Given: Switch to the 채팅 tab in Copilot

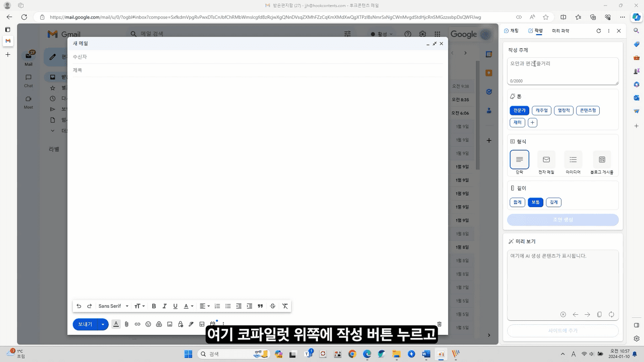Looking at the screenshot, I should (513, 31).
